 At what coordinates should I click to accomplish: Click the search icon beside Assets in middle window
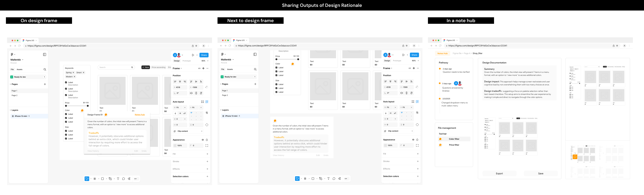click(255, 69)
